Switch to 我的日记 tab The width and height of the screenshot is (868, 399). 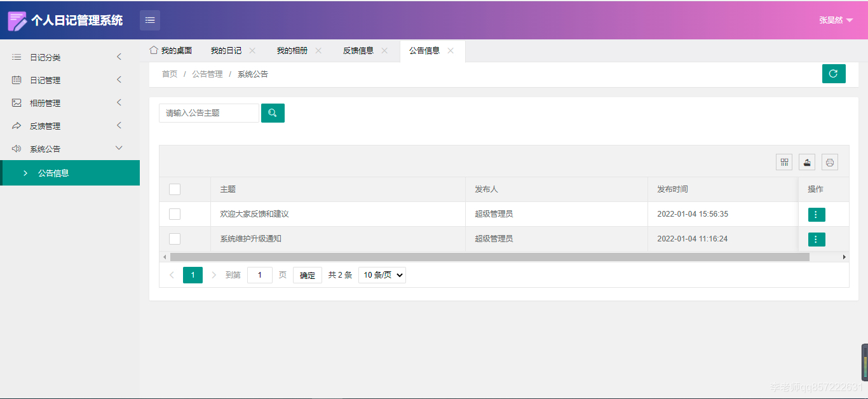point(226,51)
